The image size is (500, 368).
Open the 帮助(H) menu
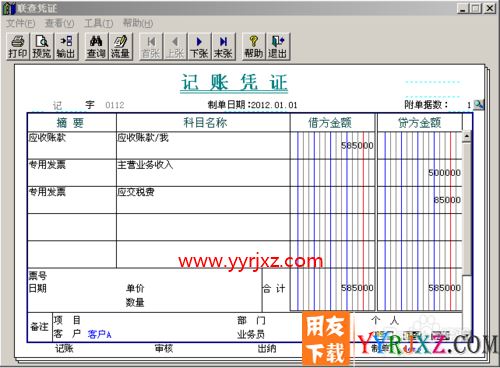138,23
